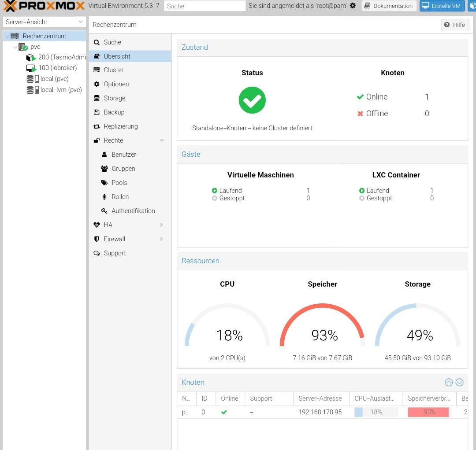
Task: Click the green Online check in node row
Action: coord(224,412)
